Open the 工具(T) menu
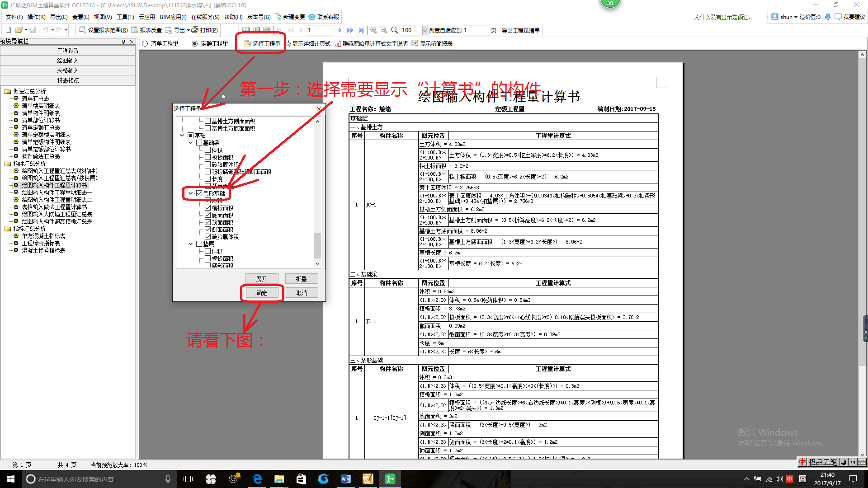This screenshot has width=868, height=488. pos(125,17)
